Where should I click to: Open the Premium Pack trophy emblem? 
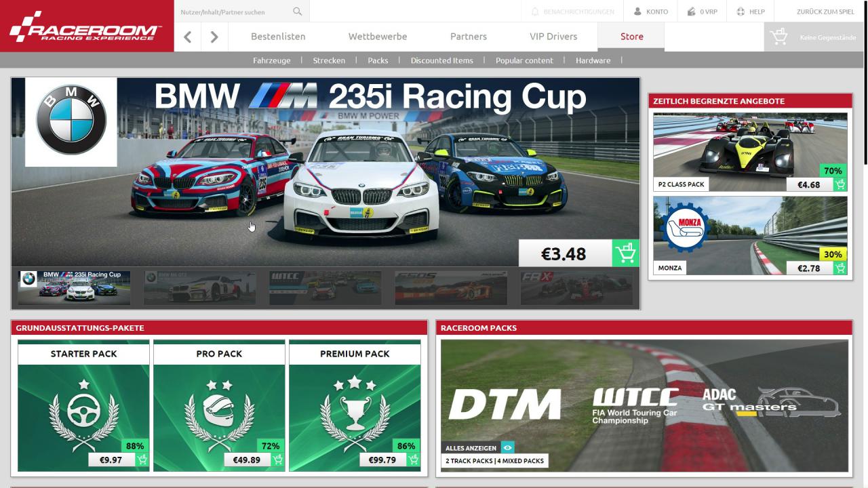(x=355, y=413)
